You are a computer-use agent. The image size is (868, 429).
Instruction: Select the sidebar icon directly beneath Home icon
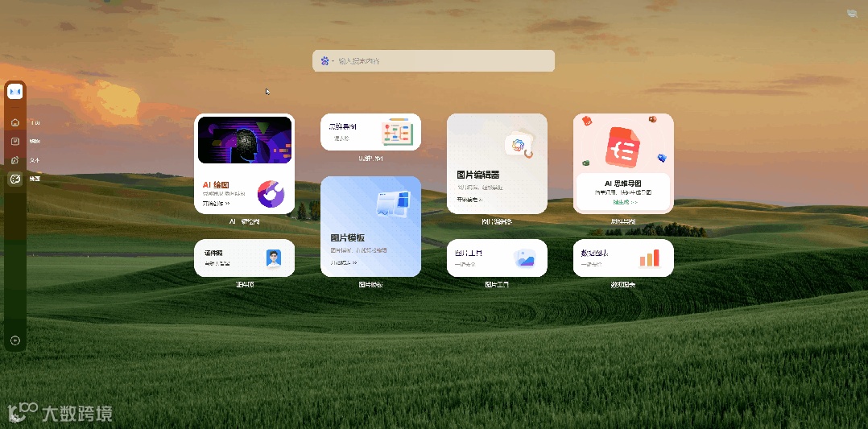tap(15, 141)
